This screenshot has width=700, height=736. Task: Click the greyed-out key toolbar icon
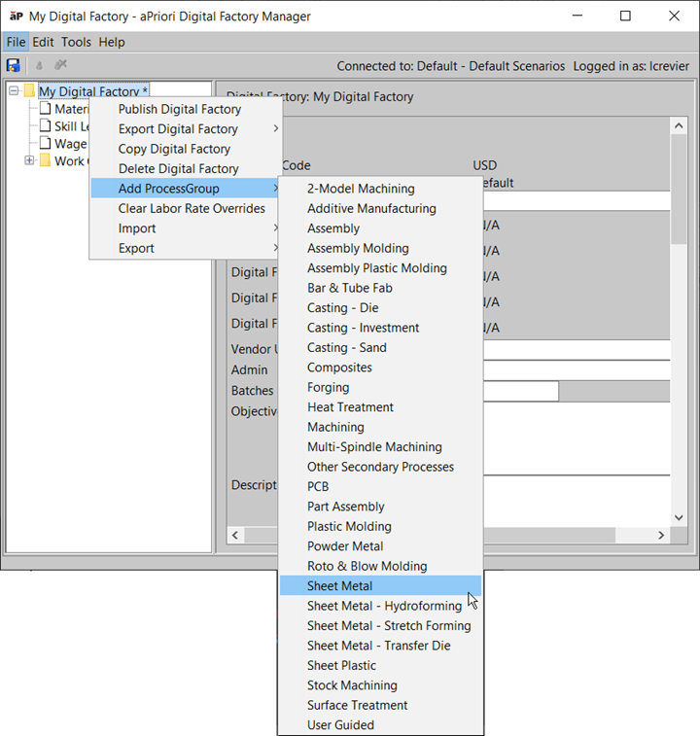[x=40, y=66]
